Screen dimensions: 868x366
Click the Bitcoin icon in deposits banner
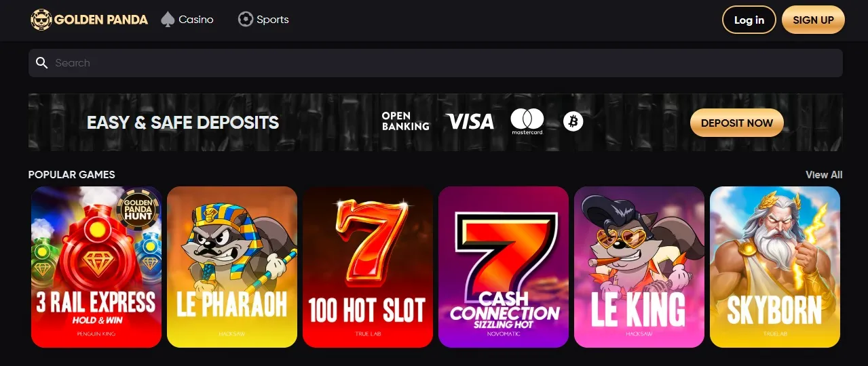573,121
